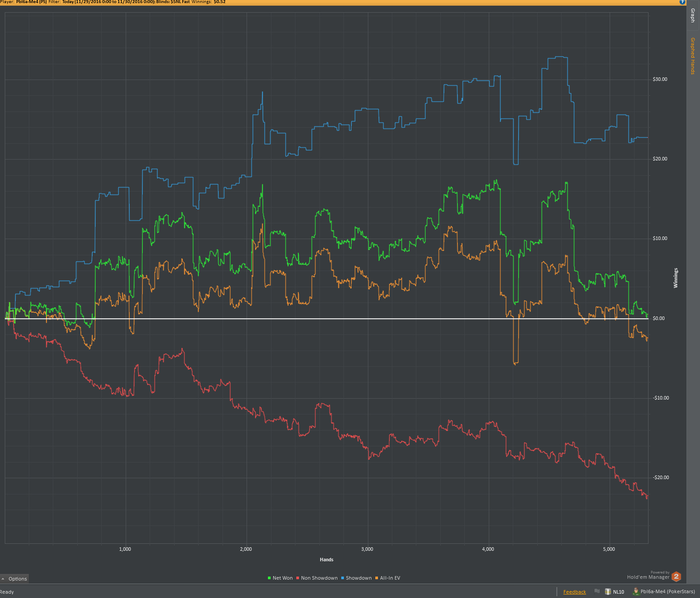The width and height of the screenshot is (700, 598).
Task: Toggle All-In EV legend entry
Action: coord(388,578)
